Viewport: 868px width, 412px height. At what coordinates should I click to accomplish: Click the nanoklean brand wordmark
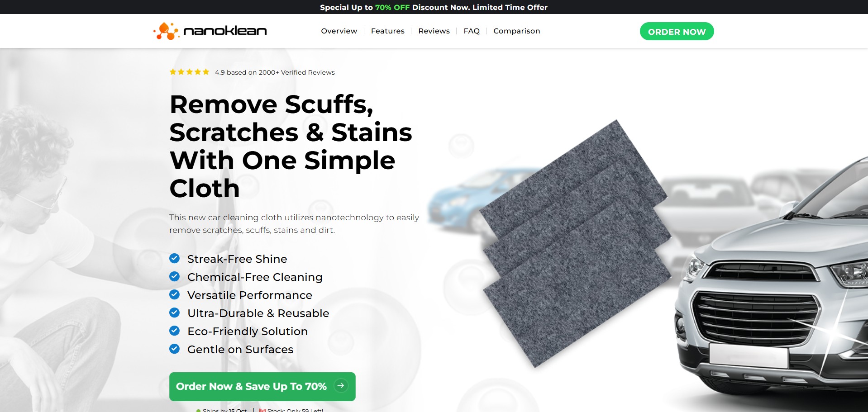pos(225,31)
